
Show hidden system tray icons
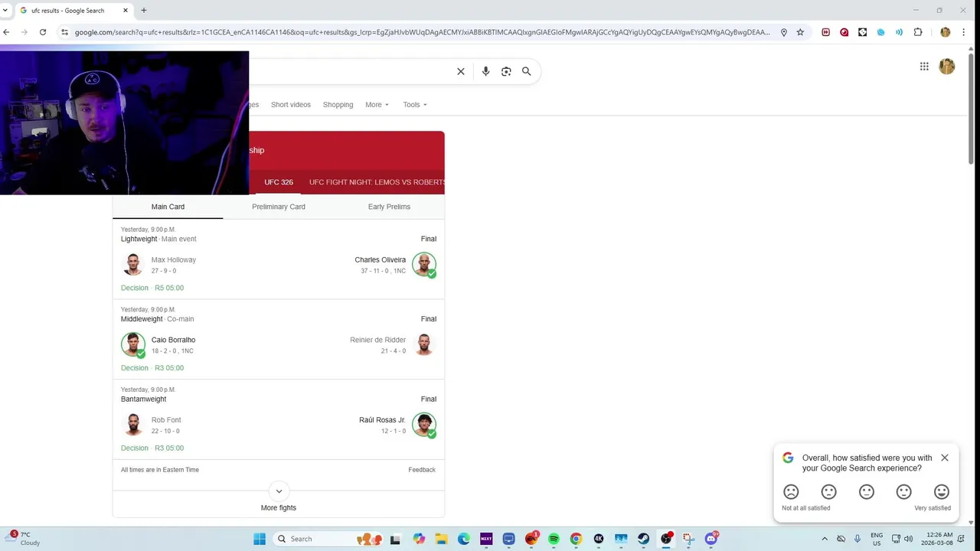825,539
